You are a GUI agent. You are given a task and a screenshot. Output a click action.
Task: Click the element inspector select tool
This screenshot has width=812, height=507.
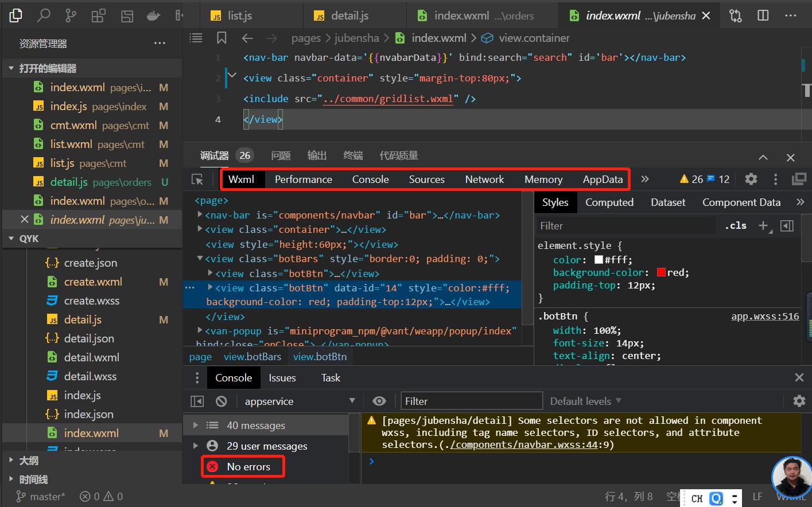point(197,180)
